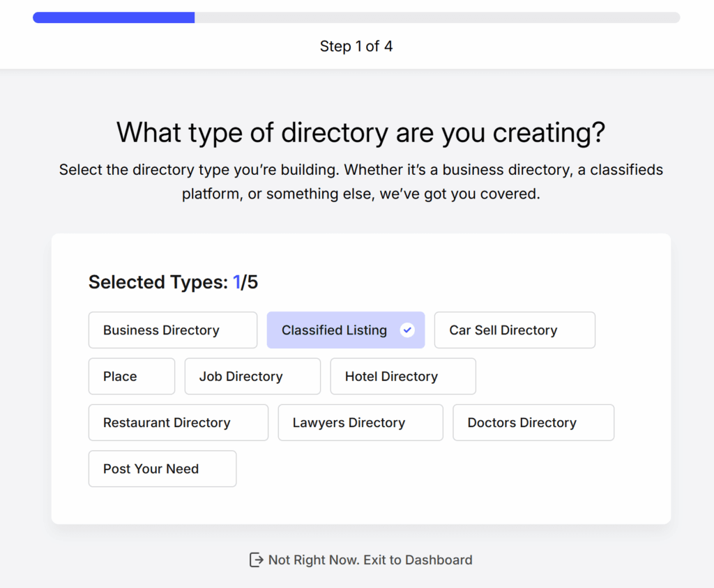The image size is (714, 588).
Task: Click the unfilled gray part of progress bar
Action: pyautogui.click(x=436, y=17)
